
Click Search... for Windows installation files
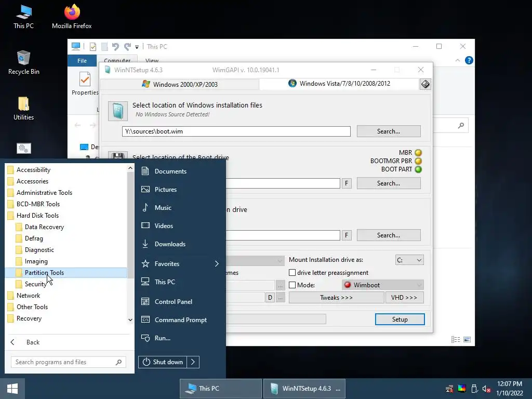(389, 131)
